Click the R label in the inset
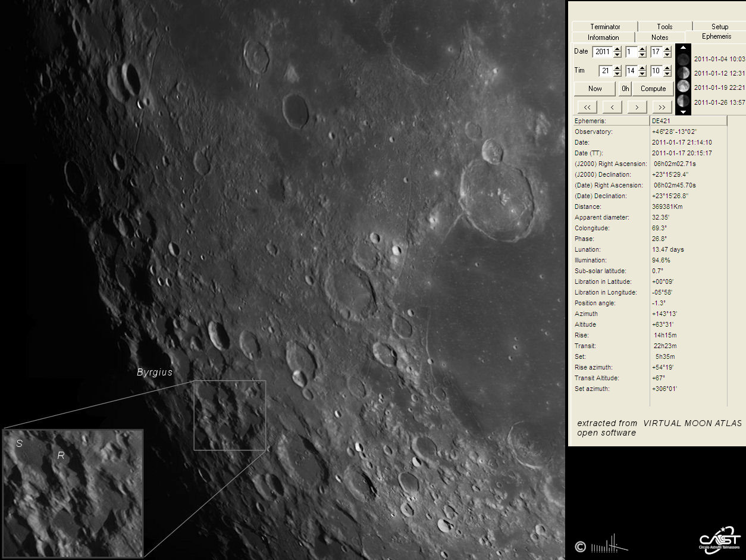The width and height of the screenshot is (746, 560). (61, 456)
